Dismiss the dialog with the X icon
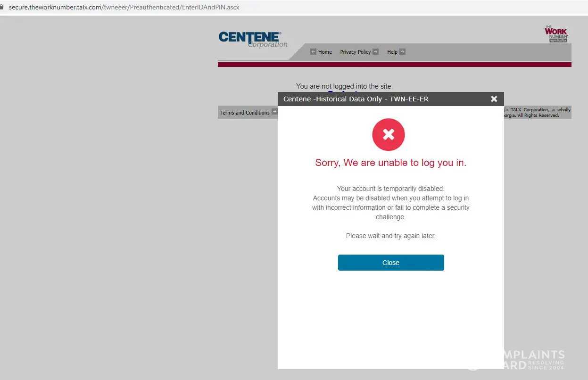The image size is (588, 380). coord(494,99)
